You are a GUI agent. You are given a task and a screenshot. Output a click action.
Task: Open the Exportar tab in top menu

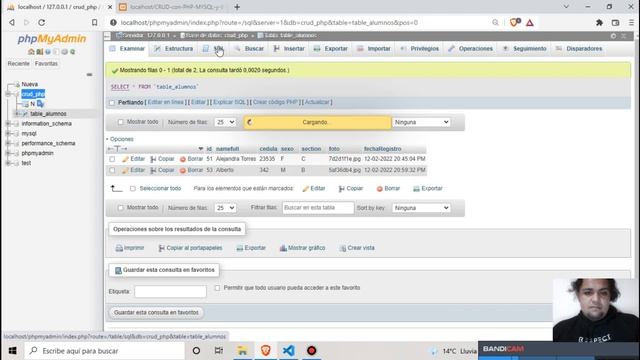pos(331,49)
